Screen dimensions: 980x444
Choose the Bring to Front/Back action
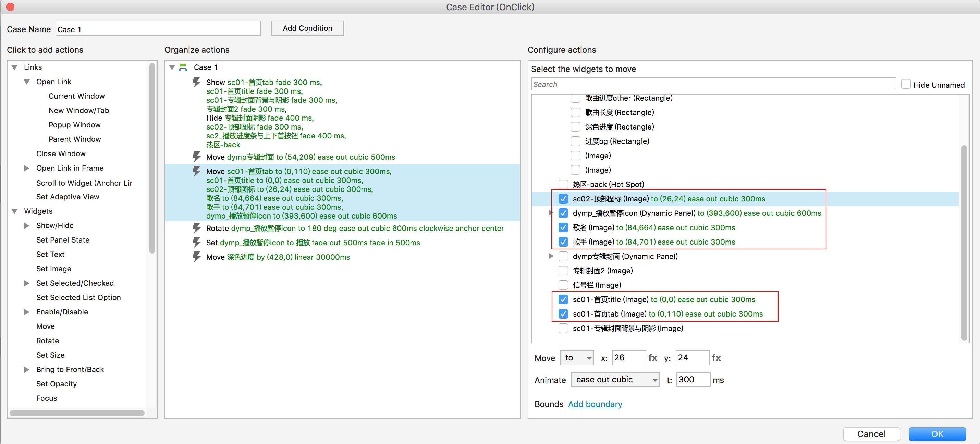click(70, 369)
